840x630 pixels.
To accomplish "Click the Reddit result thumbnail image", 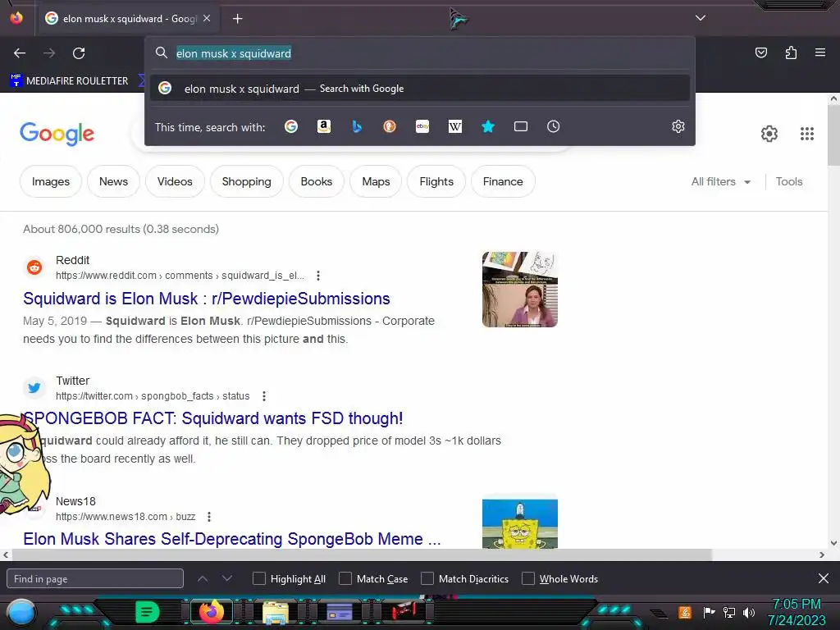I will (519, 290).
